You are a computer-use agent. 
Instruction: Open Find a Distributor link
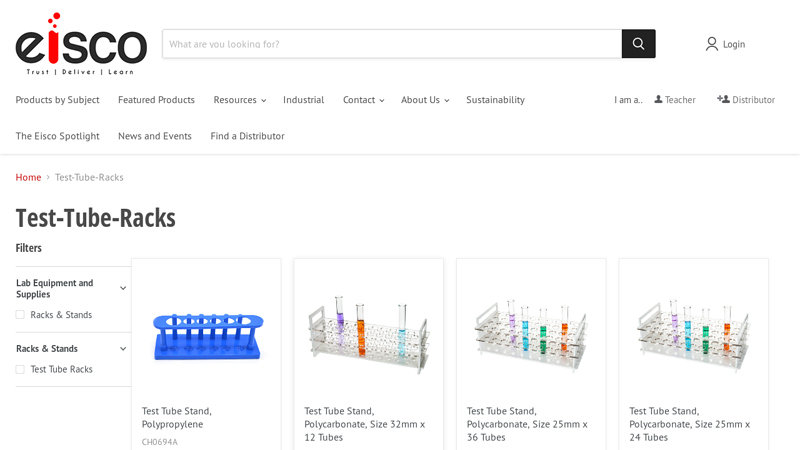pos(247,136)
